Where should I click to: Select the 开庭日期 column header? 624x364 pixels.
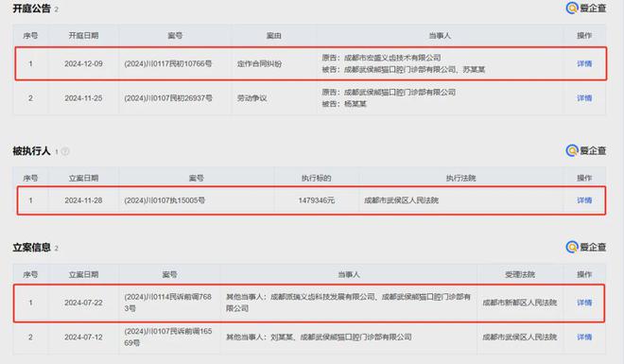[x=83, y=35]
